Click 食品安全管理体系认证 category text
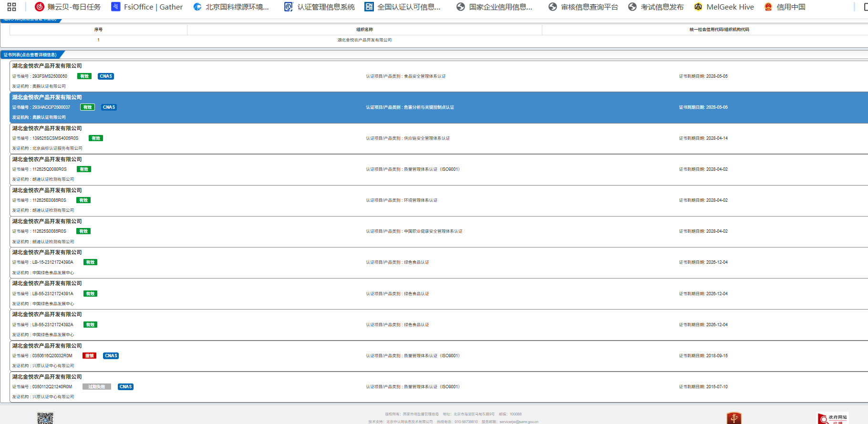The width and height of the screenshot is (868, 424). point(424,76)
